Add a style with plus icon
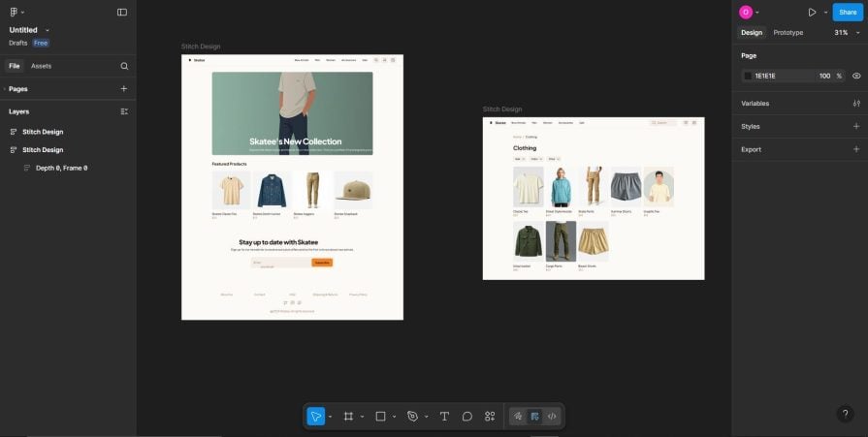 pos(856,126)
